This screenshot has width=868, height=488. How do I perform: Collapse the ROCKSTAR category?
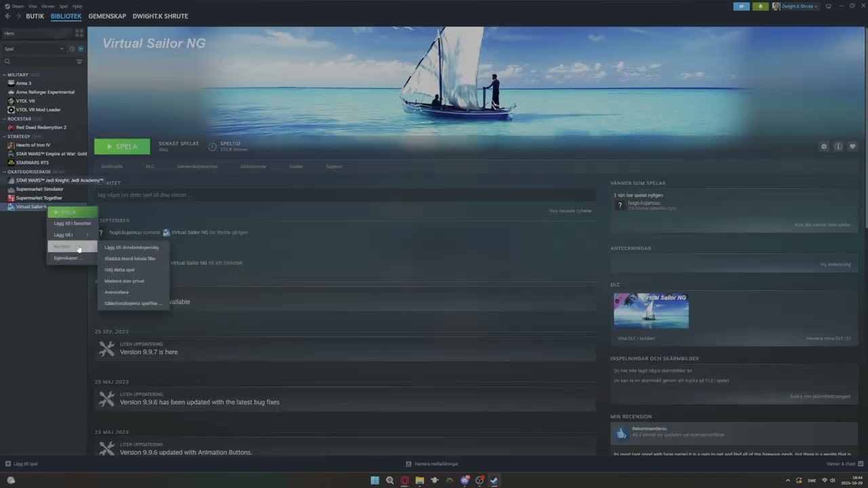coord(5,119)
